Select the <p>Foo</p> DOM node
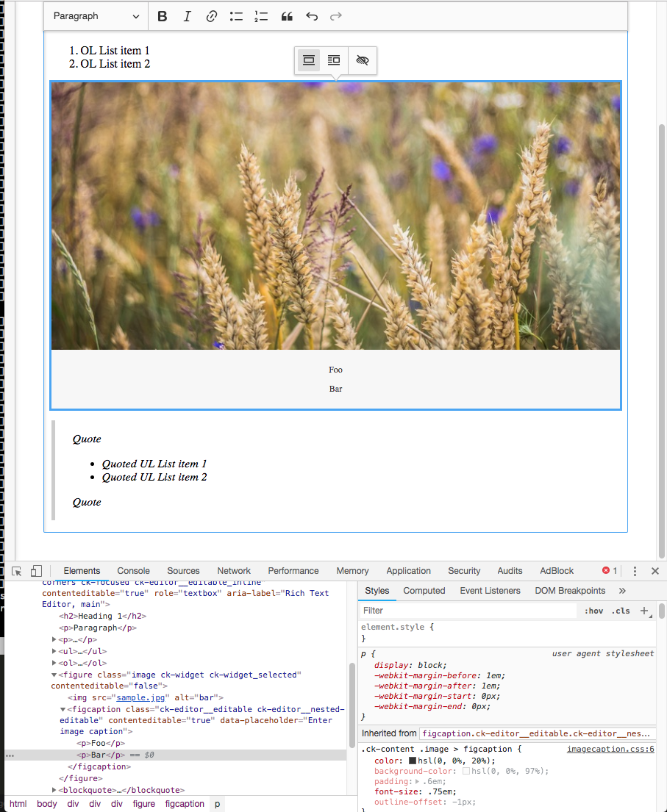The image size is (667, 812). click(x=101, y=744)
